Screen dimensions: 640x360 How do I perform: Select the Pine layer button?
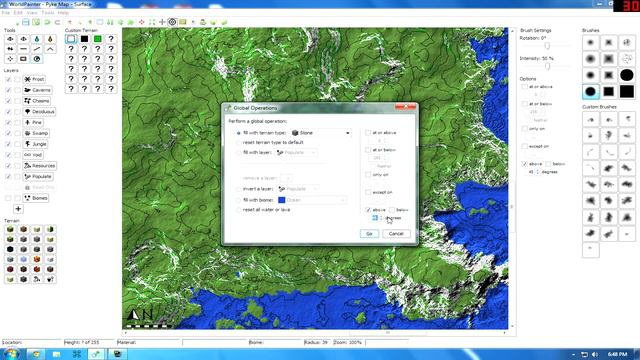pos(33,122)
